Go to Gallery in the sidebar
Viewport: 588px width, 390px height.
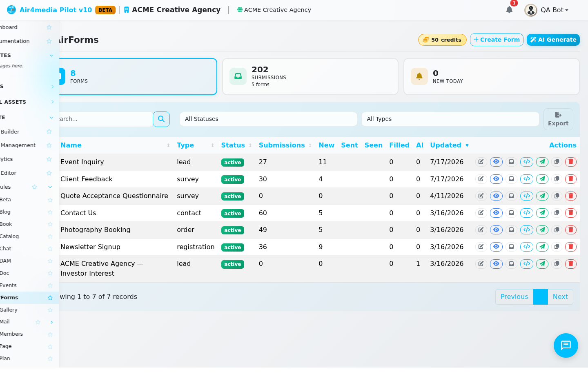tap(9, 310)
